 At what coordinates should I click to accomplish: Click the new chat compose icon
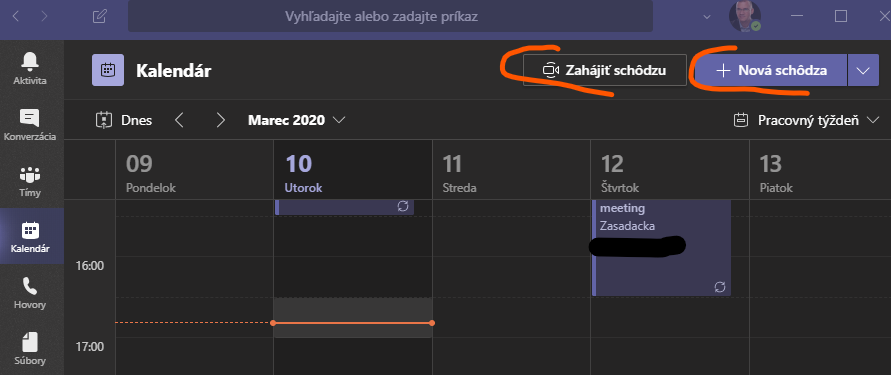pos(100,16)
